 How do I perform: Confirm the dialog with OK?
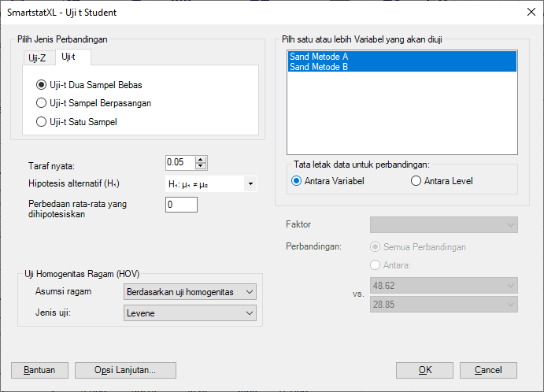[x=424, y=370]
